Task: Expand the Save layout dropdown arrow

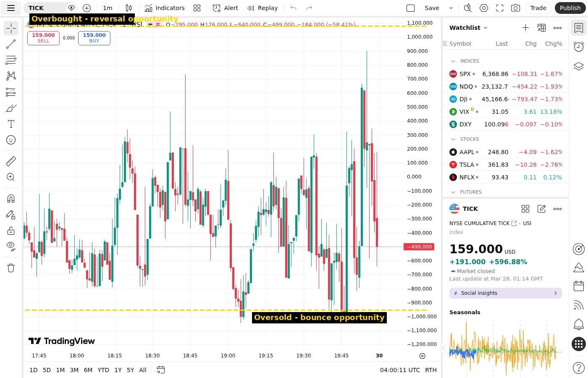Action: 451,8
